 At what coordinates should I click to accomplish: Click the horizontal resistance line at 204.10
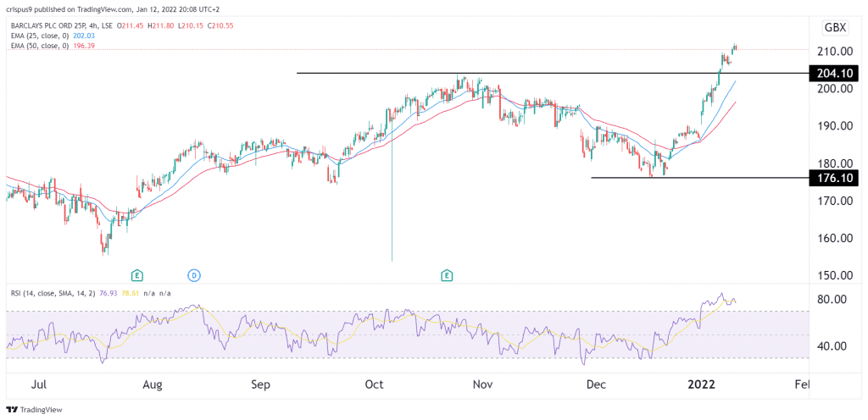point(553,73)
